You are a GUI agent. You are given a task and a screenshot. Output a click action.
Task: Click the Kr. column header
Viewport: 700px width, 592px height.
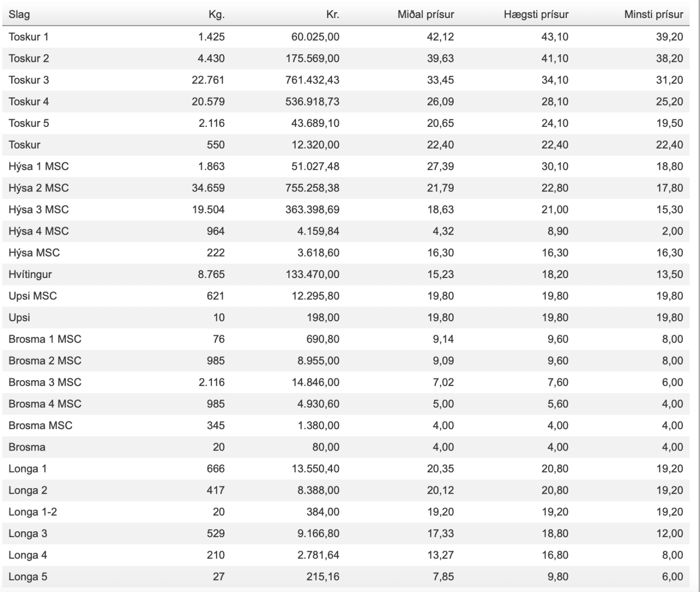click(x=332, y=15)
